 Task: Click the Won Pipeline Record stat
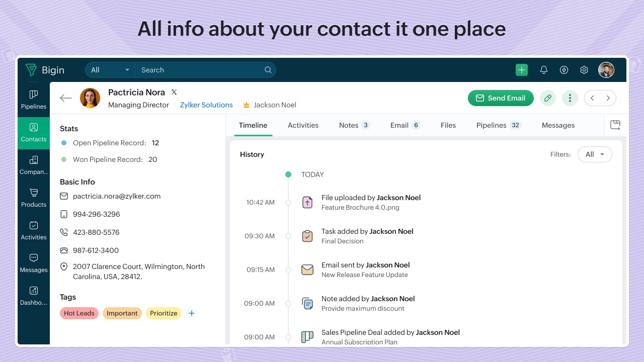click(109, 159)
